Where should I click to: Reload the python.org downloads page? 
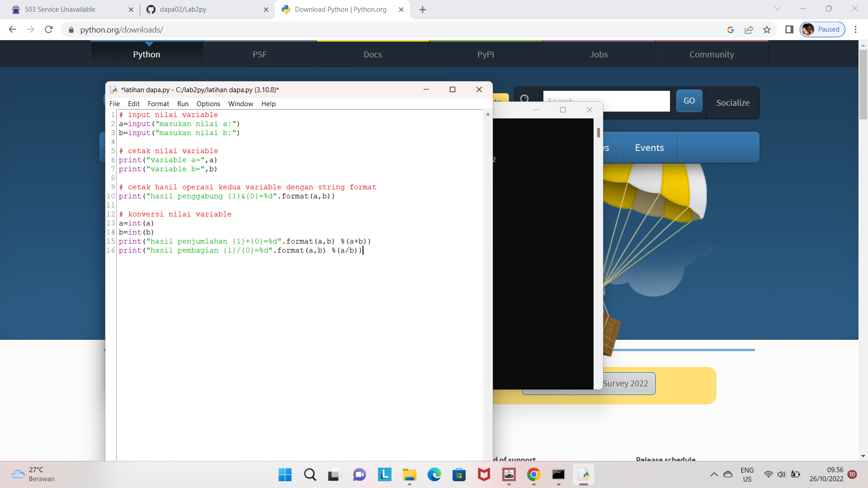tap(49, 29)
